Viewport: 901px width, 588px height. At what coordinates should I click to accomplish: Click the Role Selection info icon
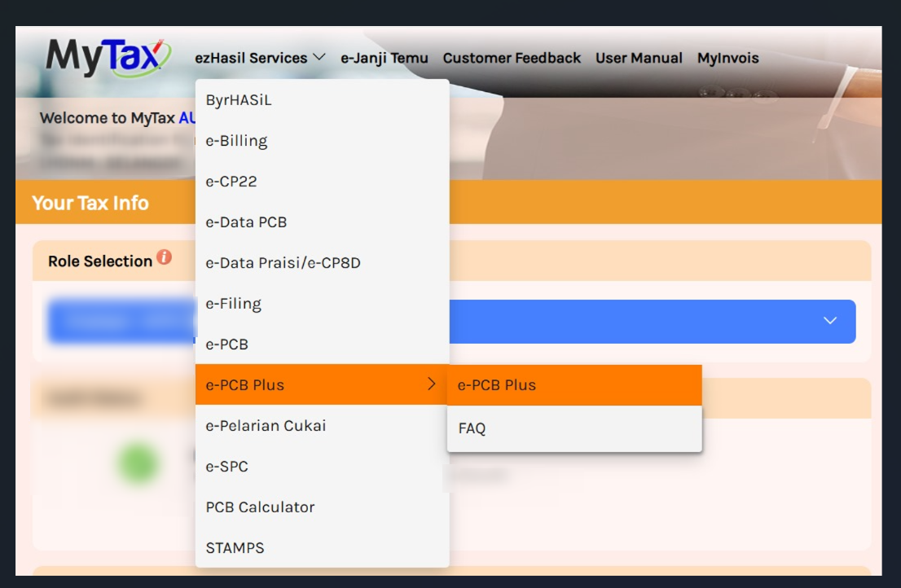(165, 257)
